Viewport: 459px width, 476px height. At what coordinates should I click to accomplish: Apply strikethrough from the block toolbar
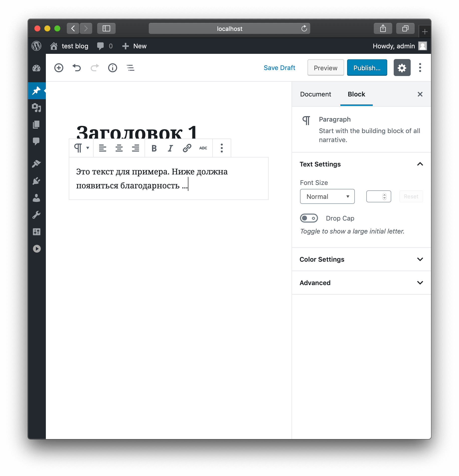(x=203, y=148)
